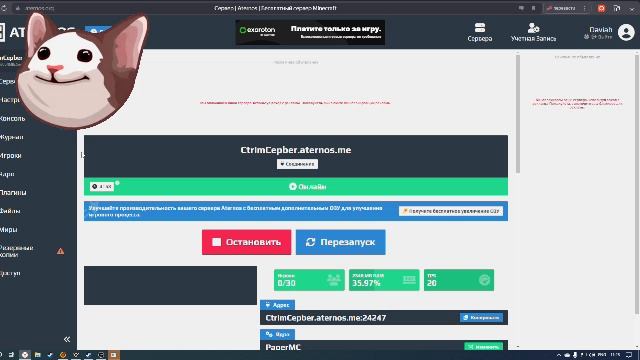Viewport: 640px width, 360px height.
Task: Click the server title CtrimCepber.aternos.me
Action: [x=296, y=150]
